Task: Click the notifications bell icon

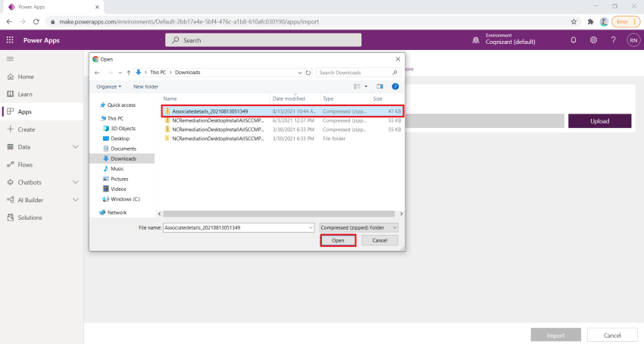Action: (574, 40)
